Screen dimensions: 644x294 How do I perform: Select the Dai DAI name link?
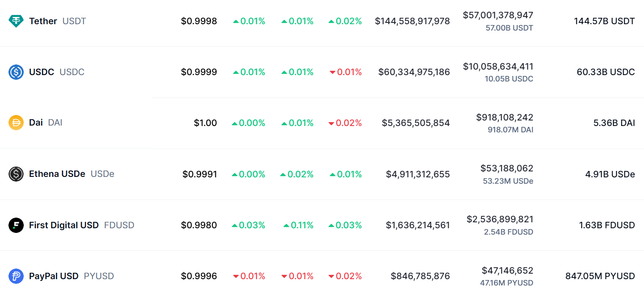pyautogui.click(x=45, y=123)
